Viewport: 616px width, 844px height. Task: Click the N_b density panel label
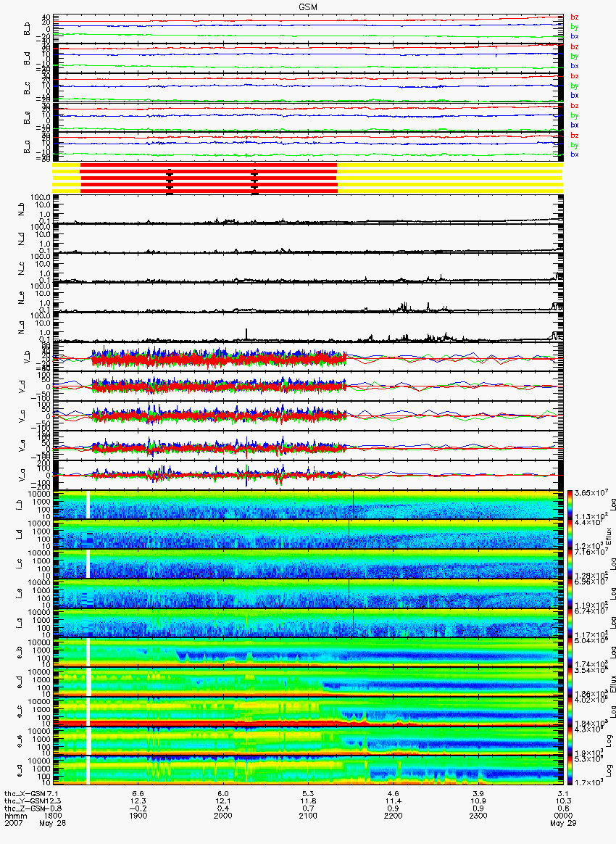click(x=22, y=210)
